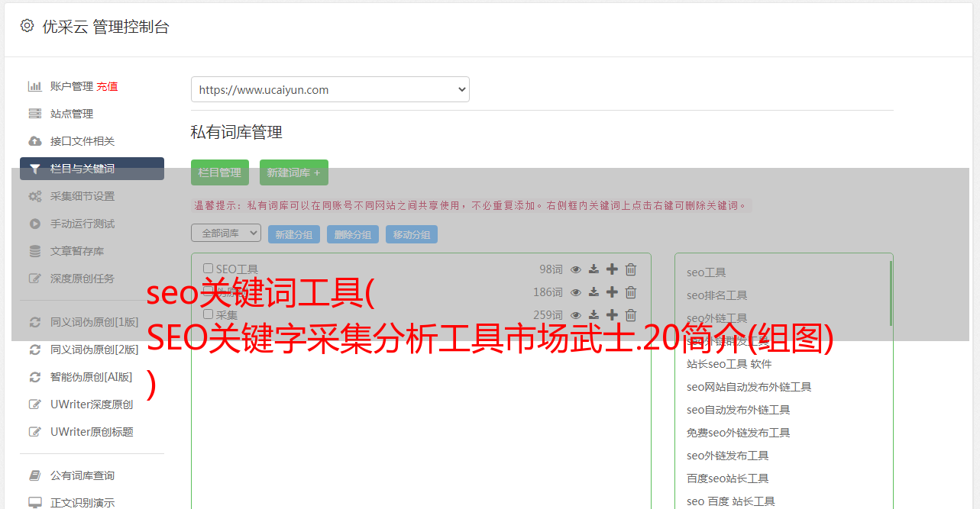Open 站点管理 via its server icon

35,114
